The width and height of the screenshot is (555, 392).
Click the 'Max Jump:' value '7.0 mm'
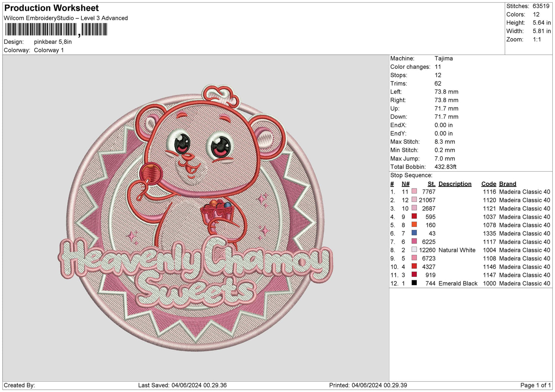tap(445, 159)
